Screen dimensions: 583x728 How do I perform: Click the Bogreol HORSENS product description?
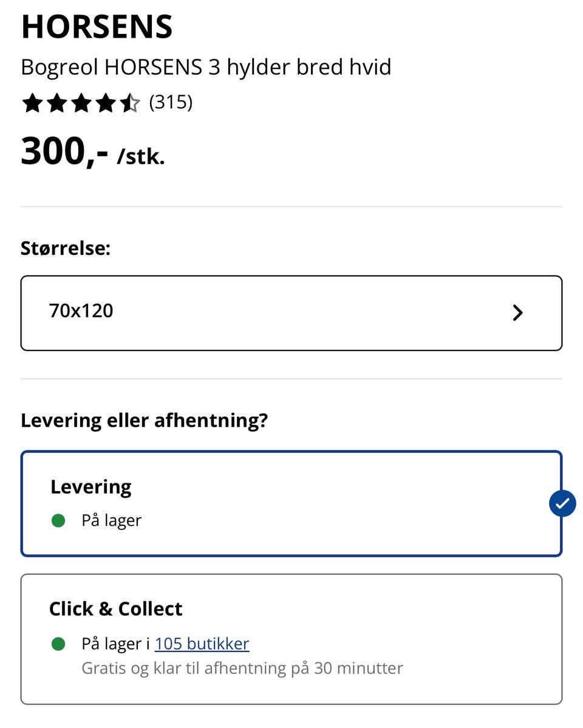pos(206,67)
